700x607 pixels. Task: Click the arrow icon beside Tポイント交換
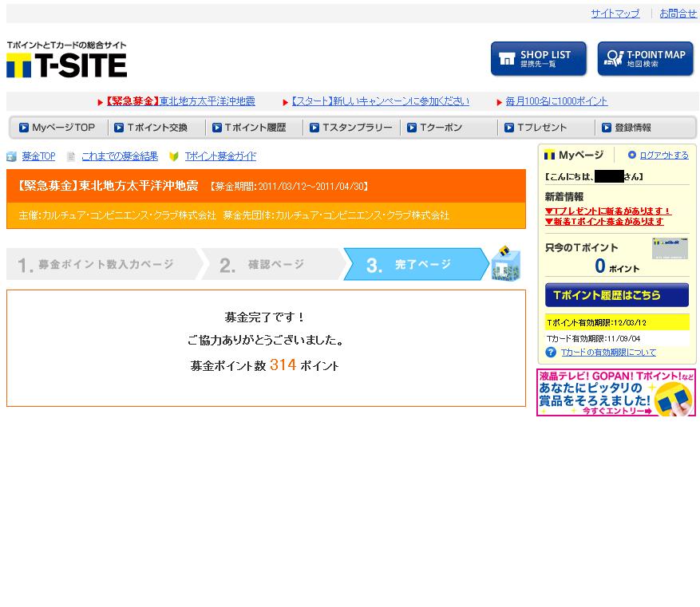pyautogui.click(x=119, y=128)
